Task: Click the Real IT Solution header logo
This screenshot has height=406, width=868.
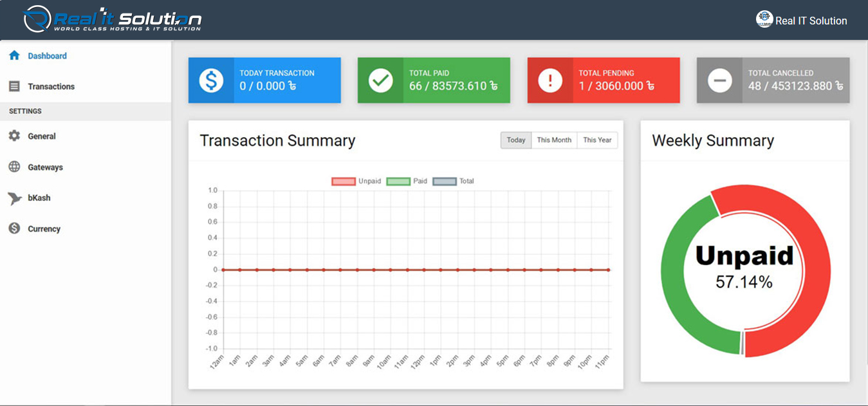Action: 113,19
